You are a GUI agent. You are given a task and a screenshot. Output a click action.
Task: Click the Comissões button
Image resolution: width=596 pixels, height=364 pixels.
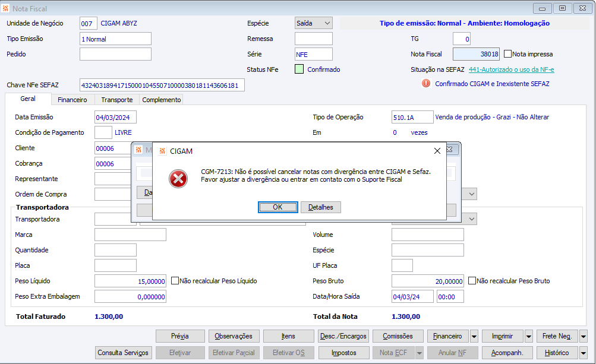(398, 336)
